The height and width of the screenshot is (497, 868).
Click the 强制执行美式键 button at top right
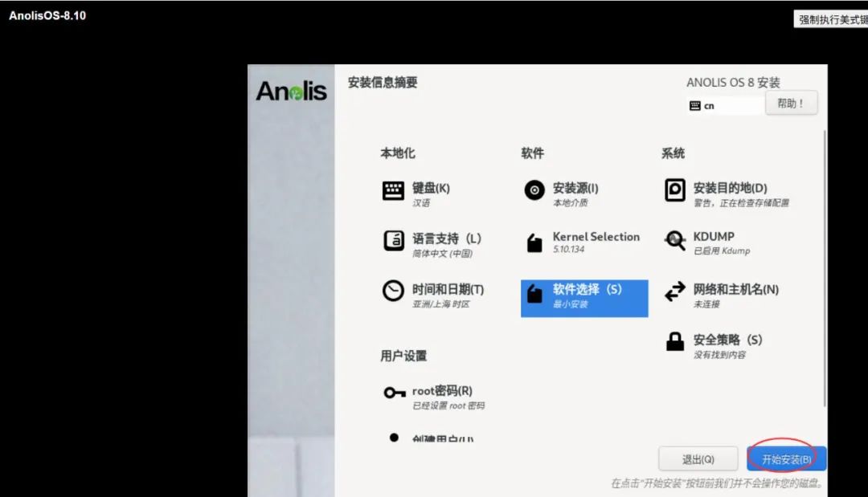[831, 19]
